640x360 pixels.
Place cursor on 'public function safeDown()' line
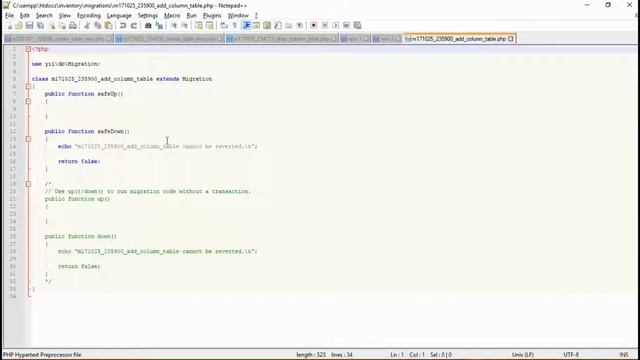coord(87,131)
